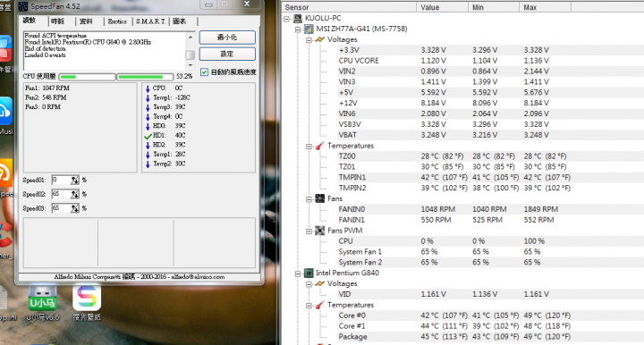Click the first CPU usage bar

point(87,77)
